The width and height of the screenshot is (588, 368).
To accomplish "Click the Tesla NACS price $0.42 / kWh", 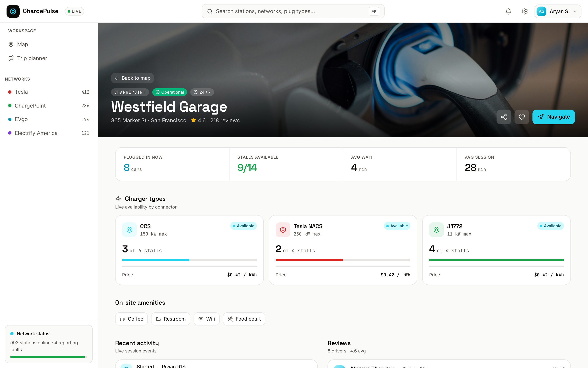I will pyautogui.click(x=395, y=275).
